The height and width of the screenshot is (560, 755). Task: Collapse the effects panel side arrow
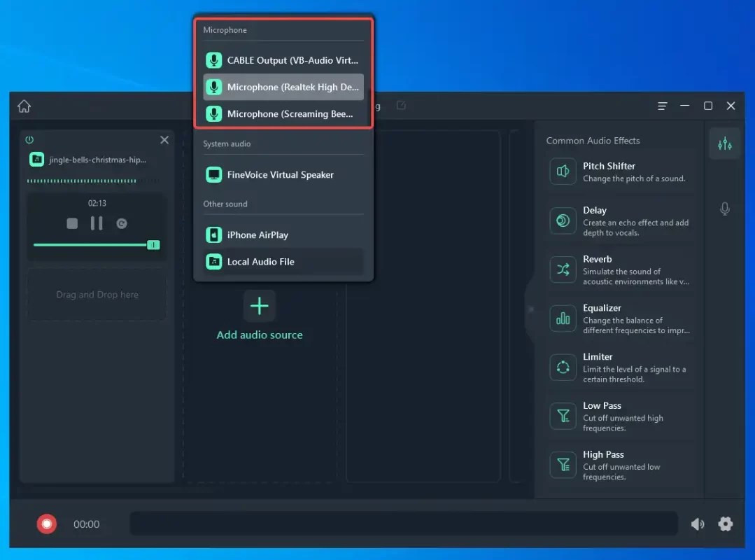pos(530,309)
